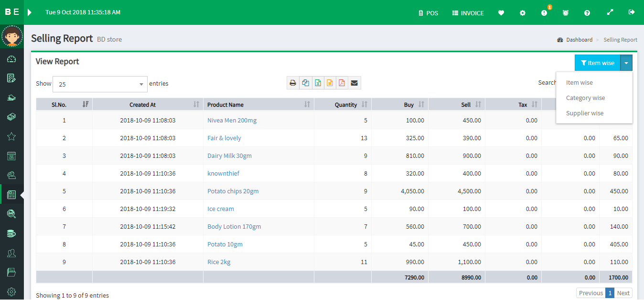Open the Nivea Men 200mg product link
This screenshot has height=300, width=644.
pyautogui.click(x=232, y=121)
